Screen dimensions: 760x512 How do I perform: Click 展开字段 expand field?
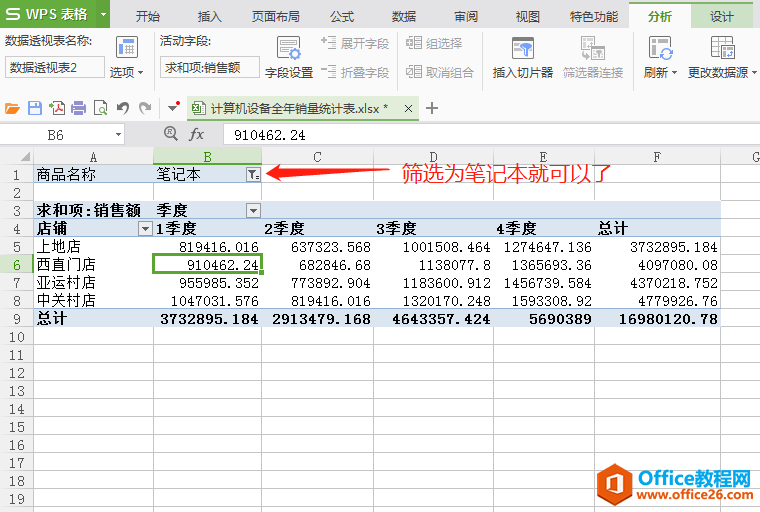point(355,43)
